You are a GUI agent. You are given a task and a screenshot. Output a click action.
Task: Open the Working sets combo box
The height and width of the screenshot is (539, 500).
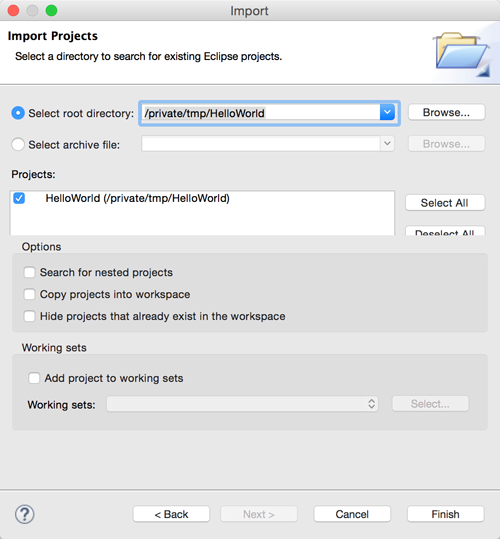(242, 404)
